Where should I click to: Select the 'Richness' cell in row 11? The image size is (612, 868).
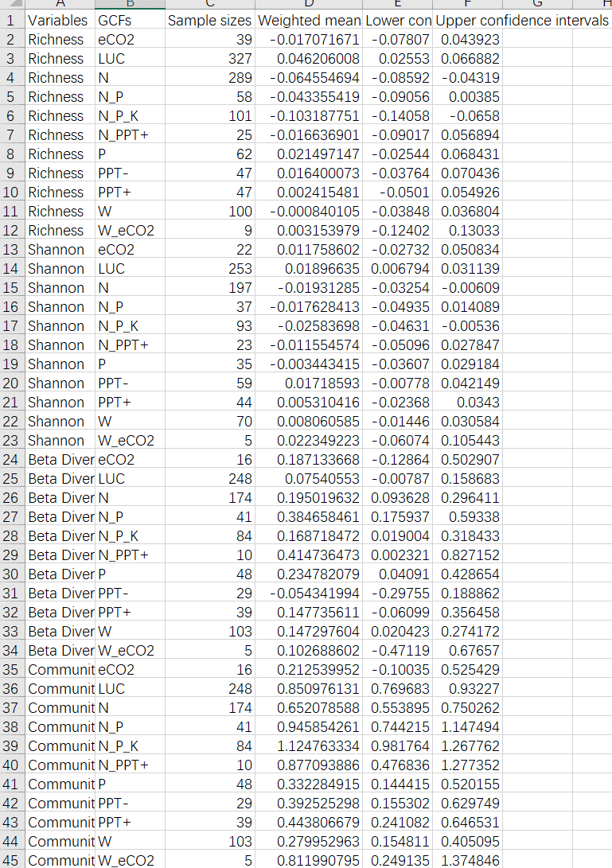tap(60, 212)
